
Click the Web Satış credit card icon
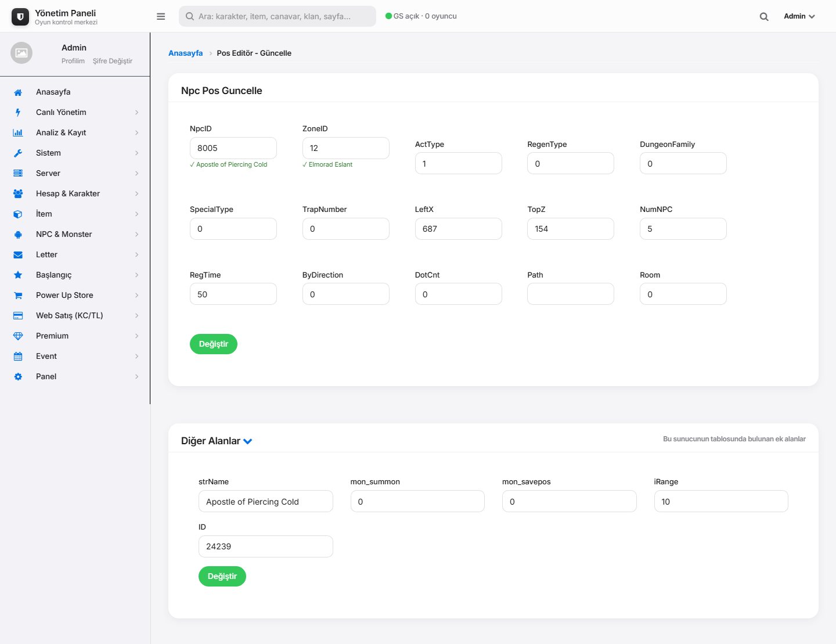tap(18, 316)
